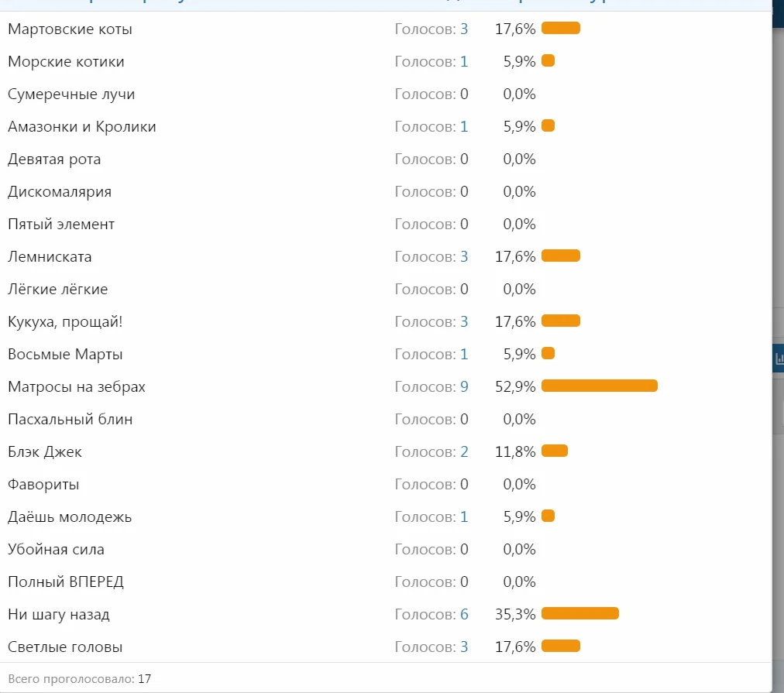Open the 6 votes for Ни шагу назад

pos(464,615)
